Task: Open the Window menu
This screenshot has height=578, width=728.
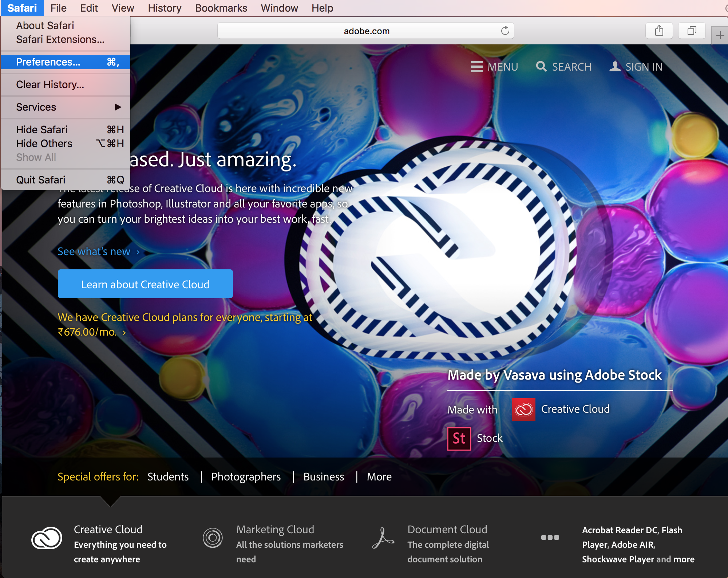Action: (x=279, y=8)
